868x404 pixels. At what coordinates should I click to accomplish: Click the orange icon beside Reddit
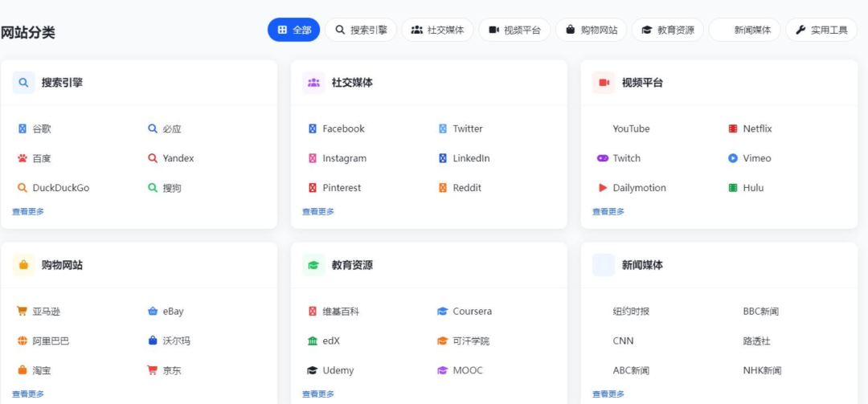pos(442,188)
